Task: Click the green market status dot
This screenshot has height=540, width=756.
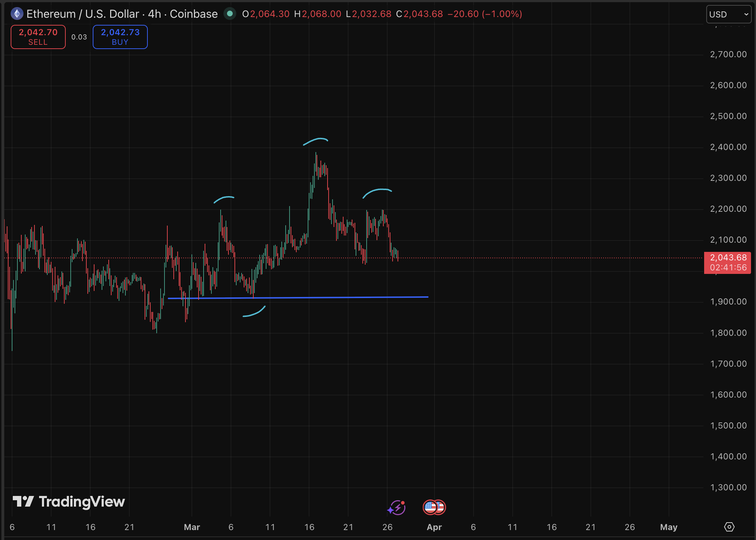Action: coord(230,14)
